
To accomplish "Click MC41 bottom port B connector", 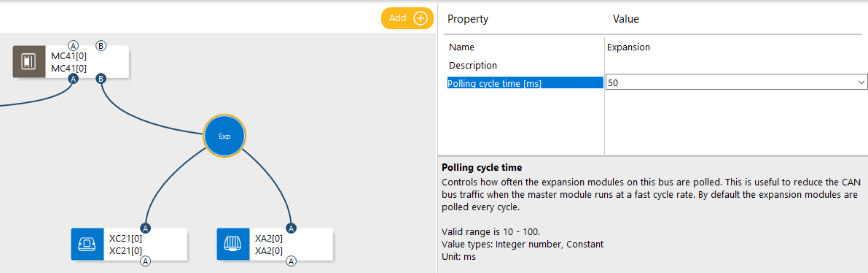I will [101, 79].
